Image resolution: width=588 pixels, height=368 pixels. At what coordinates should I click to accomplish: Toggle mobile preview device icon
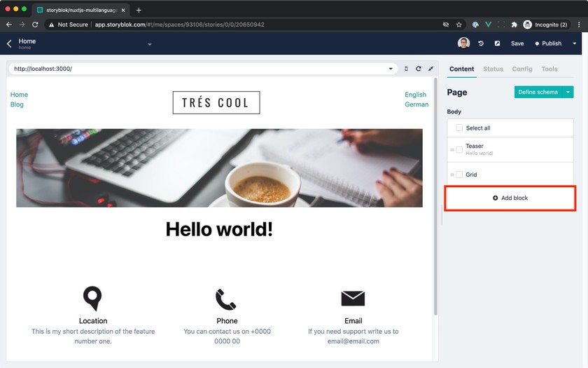(x=406, y=69)
